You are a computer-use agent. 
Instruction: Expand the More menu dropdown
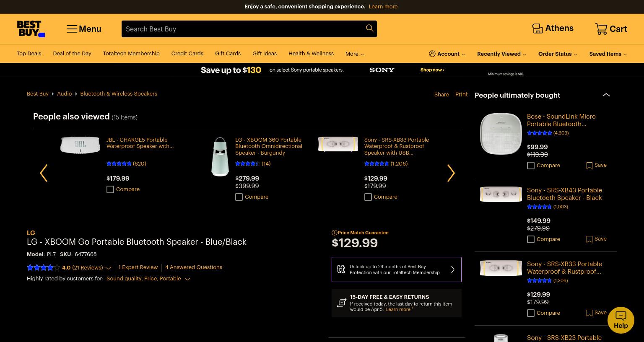[355, 54]
